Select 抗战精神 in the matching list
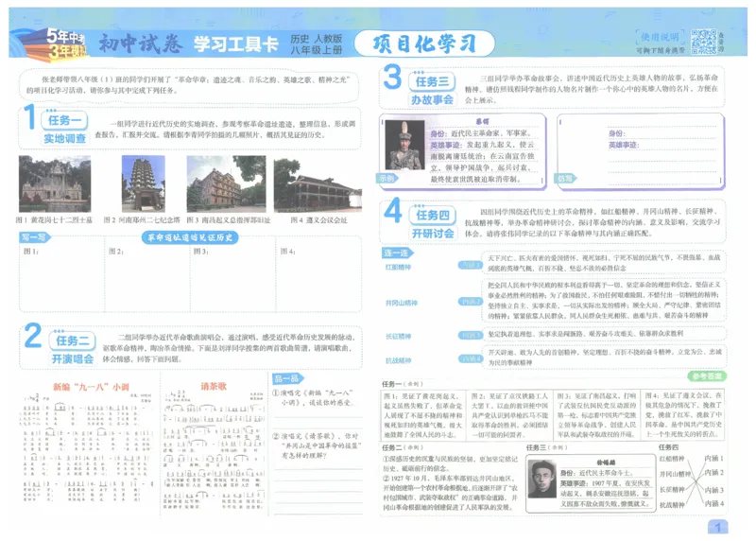This screenshot has width=756, height=541. click(398, 360)
